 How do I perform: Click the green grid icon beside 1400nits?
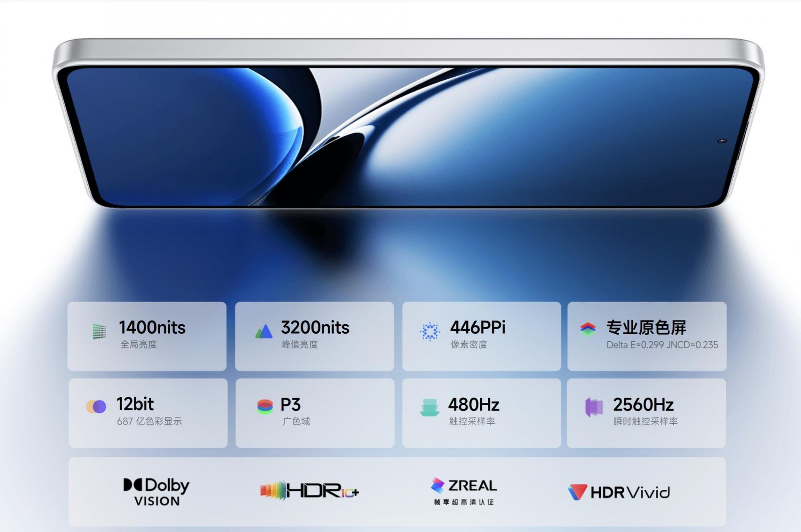(99, 331)
